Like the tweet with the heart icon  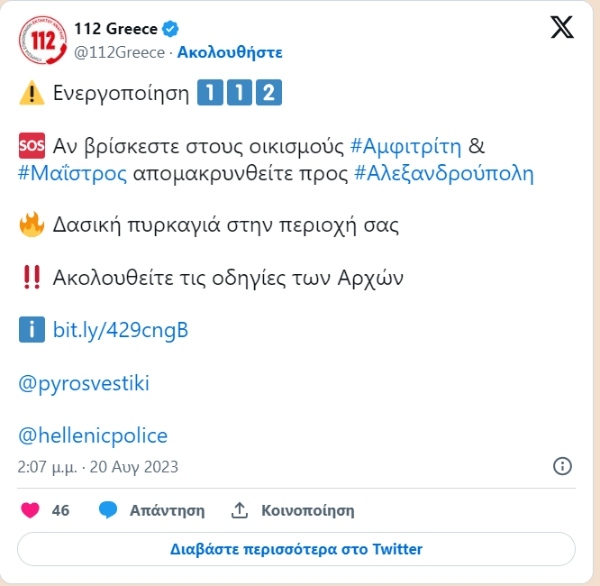[x=30, y=510]
